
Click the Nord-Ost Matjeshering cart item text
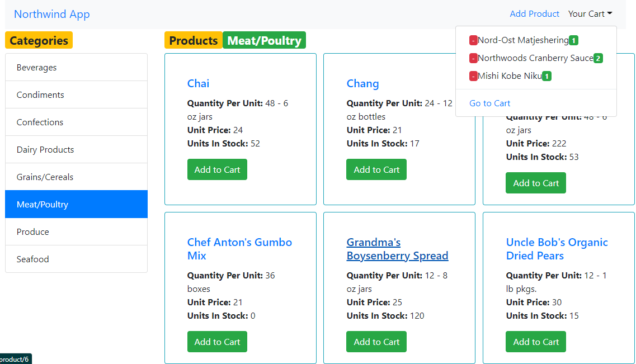pyautogui.click(x=523, y=40)
